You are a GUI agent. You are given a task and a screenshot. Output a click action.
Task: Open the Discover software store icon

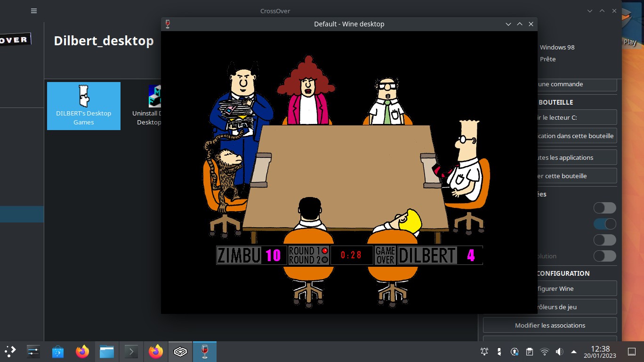[x=57, y=352]
